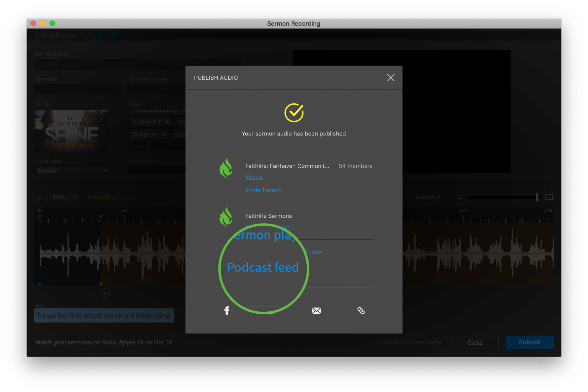Click the Today 9:39 AM published link

(100, 35)
